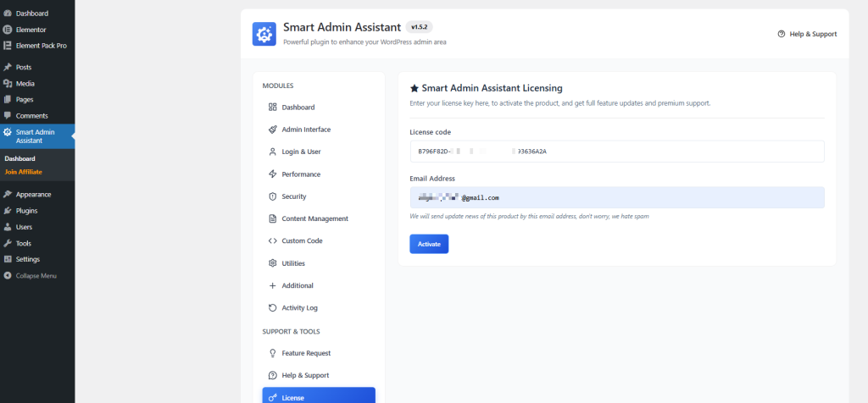The width and height of the screenshot is (868, 403).
Task: Click the Feature Request lightbulb icon
Action: point(272,353)
